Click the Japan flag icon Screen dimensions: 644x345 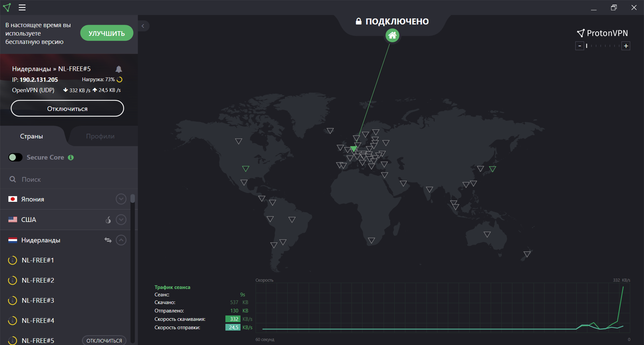point(13,199)
